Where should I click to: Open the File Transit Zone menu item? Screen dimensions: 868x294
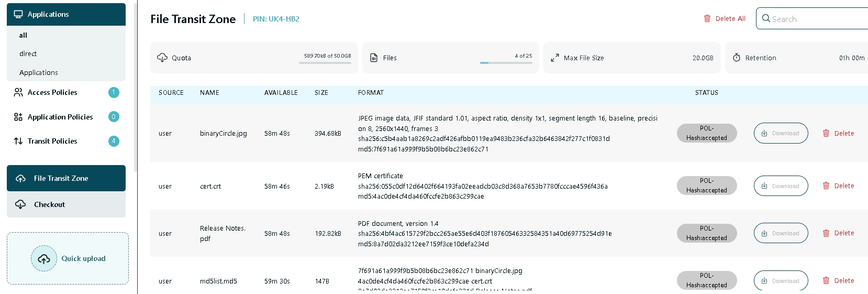(61, 178)
